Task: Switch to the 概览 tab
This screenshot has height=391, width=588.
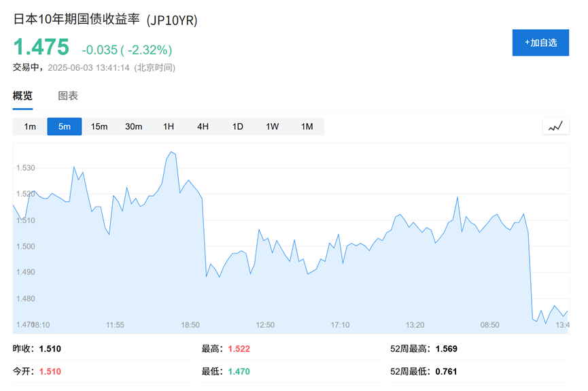Action: pyautogui.click(x=22, y=96)
